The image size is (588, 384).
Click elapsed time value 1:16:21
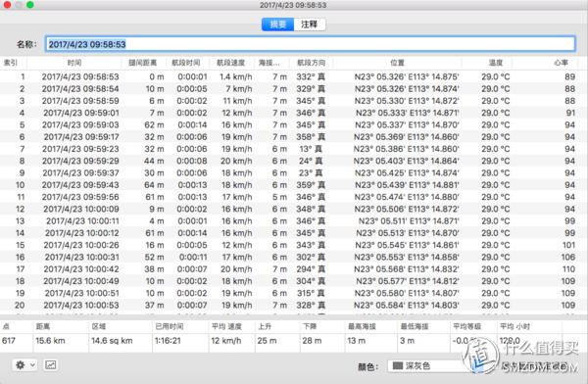click(168, 341)
